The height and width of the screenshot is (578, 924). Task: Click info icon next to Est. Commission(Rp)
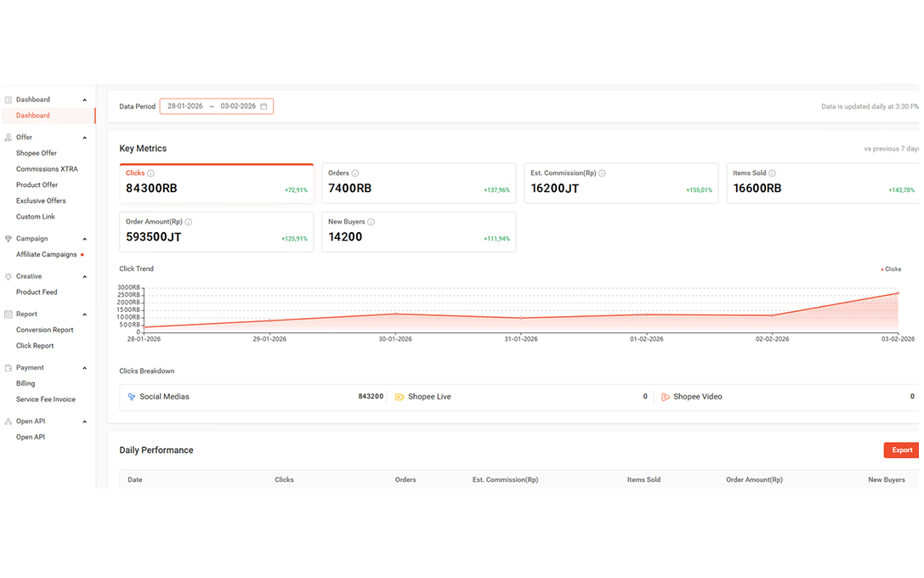pyautogui.click(x=603, y=173)
